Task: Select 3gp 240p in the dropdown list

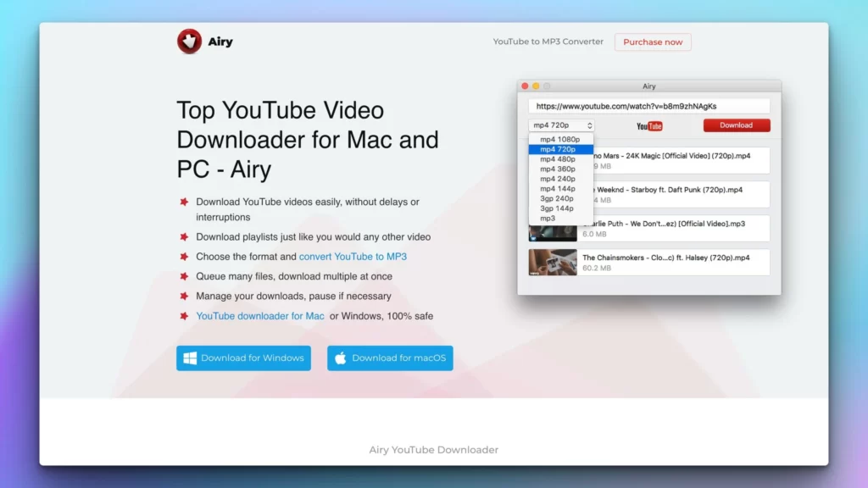Action: [557, 198]
